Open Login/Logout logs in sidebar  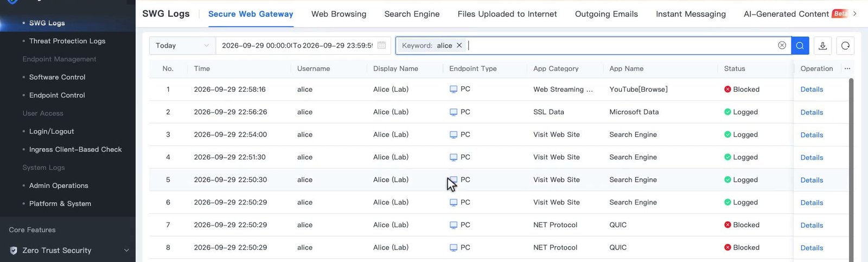(x=52, y=131)
